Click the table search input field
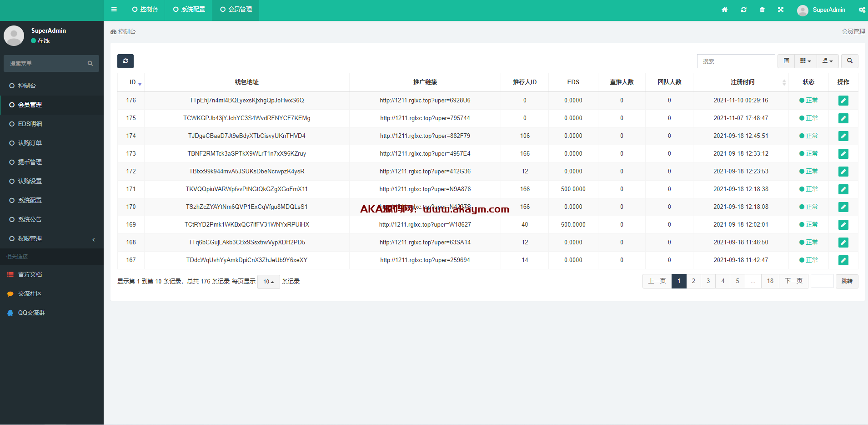This screenshot has height=425, width=868. tap(736, 61)
